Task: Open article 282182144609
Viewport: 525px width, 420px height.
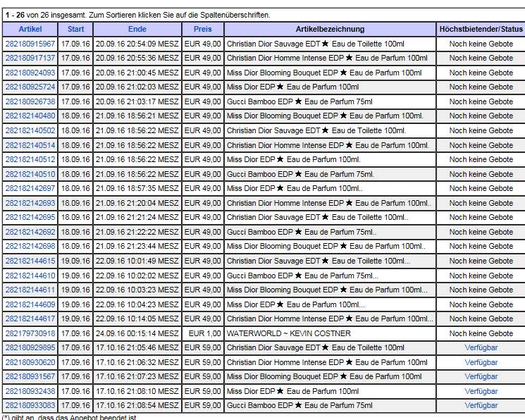Action: pyautogui.click(x=30, y=304)
